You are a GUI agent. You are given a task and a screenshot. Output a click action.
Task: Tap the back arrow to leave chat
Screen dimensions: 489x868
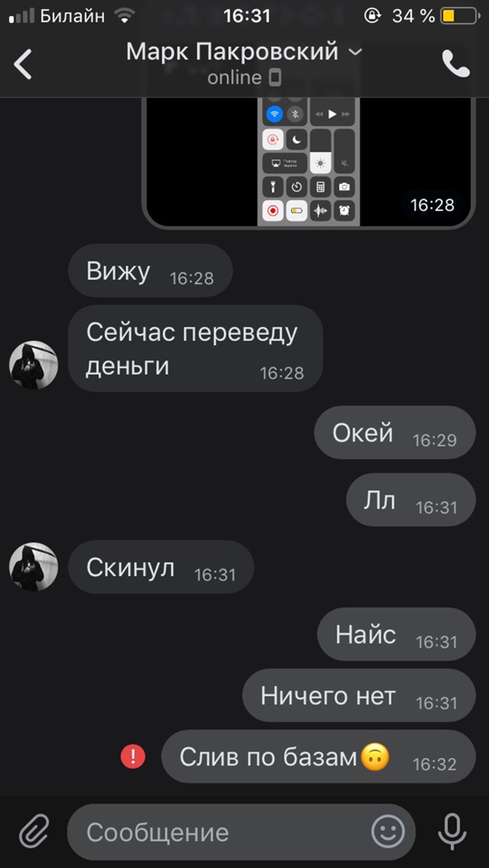[23, 64]
